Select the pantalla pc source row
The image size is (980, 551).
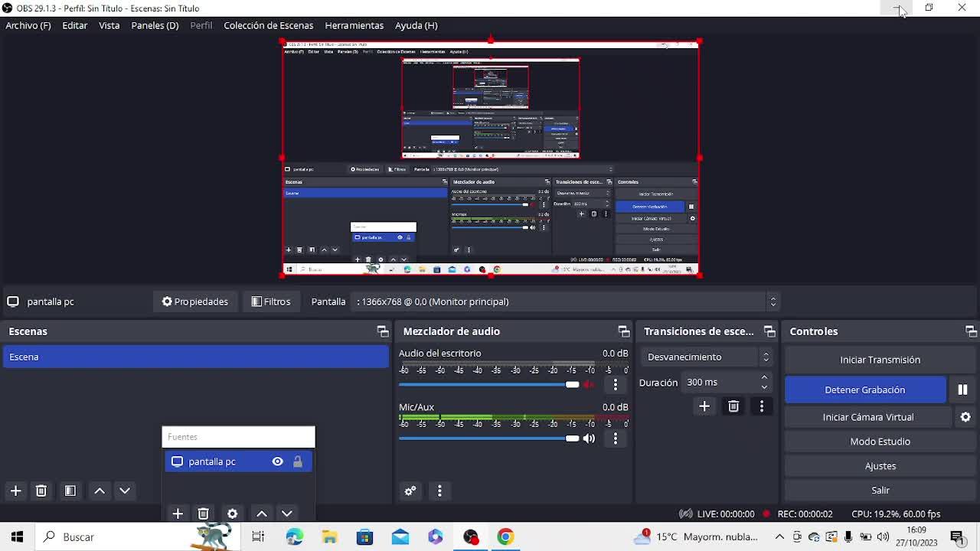point(238,461)
